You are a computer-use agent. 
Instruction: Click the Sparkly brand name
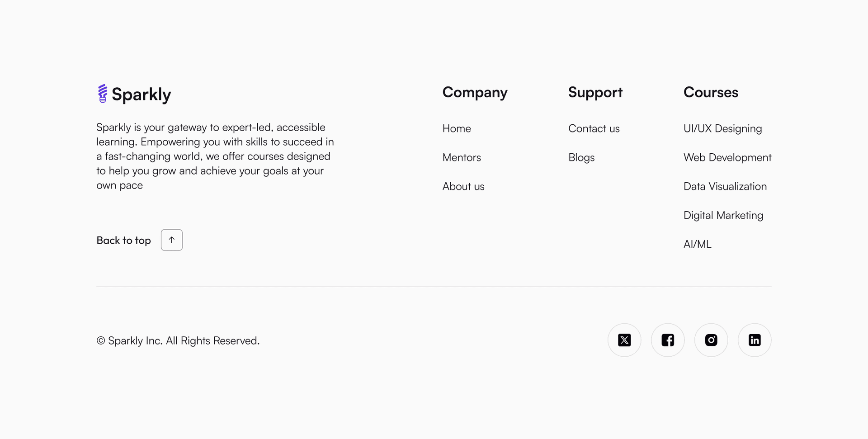(x=142, y=94)
